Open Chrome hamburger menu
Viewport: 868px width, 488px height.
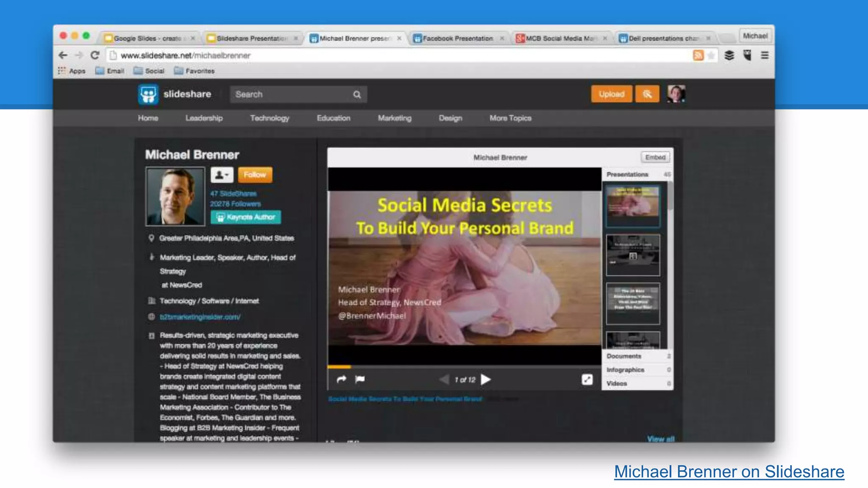click(765, 55)
